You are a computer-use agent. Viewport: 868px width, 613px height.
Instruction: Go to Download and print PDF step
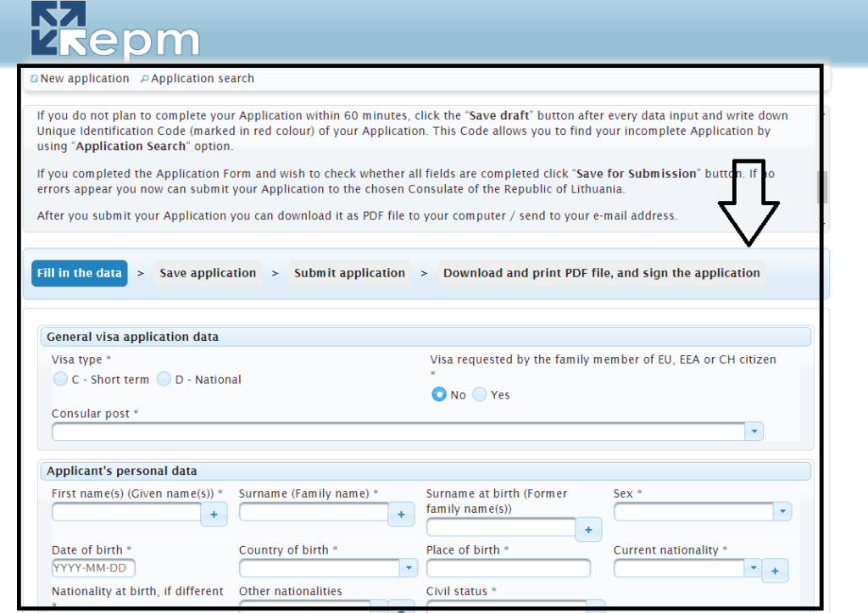coord(602,273)
